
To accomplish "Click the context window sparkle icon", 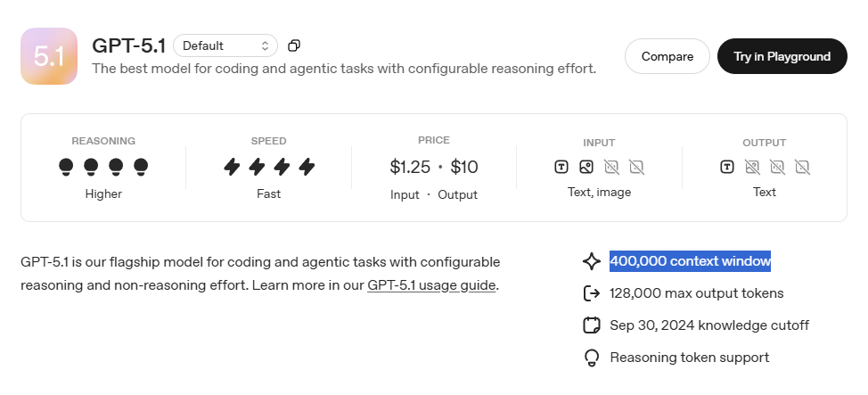I will (x=591, y=261).
